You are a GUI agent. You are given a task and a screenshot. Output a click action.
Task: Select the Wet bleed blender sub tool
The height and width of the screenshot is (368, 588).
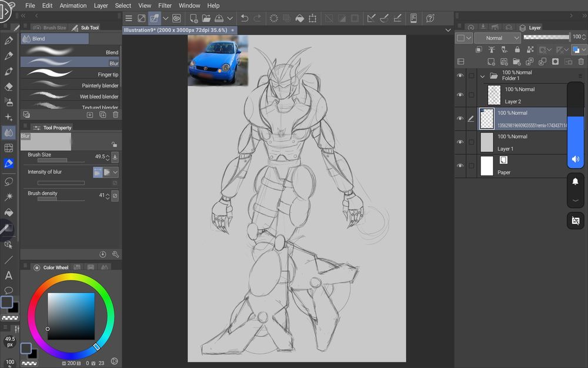[70, 96]
